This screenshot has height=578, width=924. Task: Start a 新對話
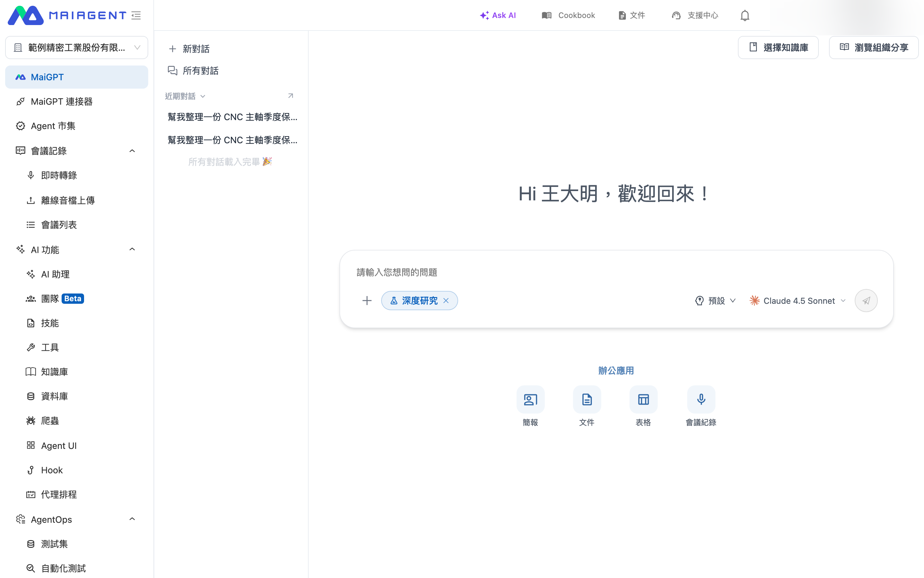click(189, 48)
